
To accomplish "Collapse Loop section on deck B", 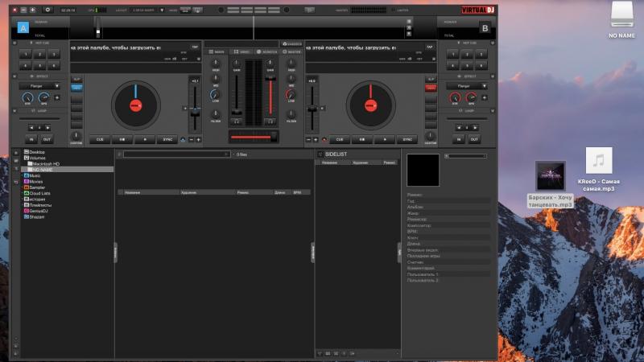I will 493,111.
